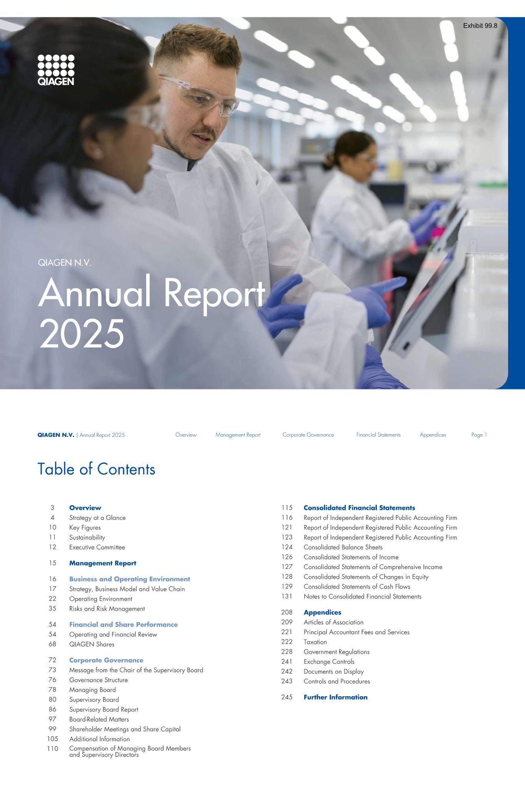Open 'Message from the Chair of the Supervisory Board'

tap(136, 670)
